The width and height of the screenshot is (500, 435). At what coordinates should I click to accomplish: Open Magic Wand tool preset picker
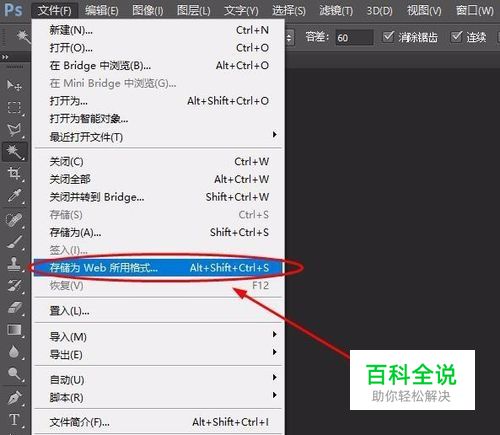point(23,36)
